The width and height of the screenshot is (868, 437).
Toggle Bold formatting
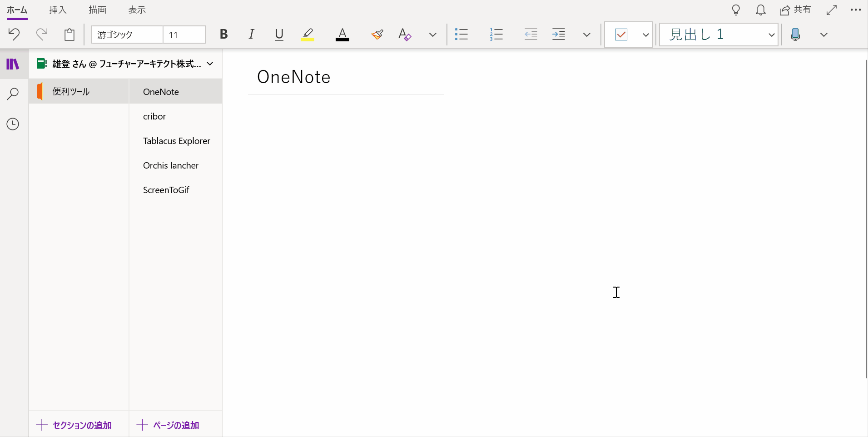223,34
